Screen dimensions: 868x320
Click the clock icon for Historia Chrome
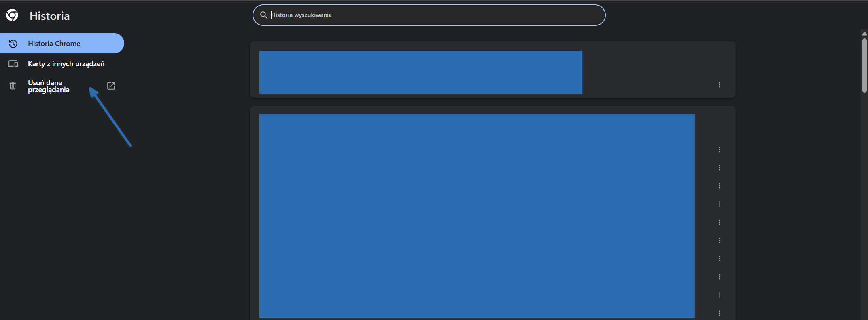[x=13, y=44]
